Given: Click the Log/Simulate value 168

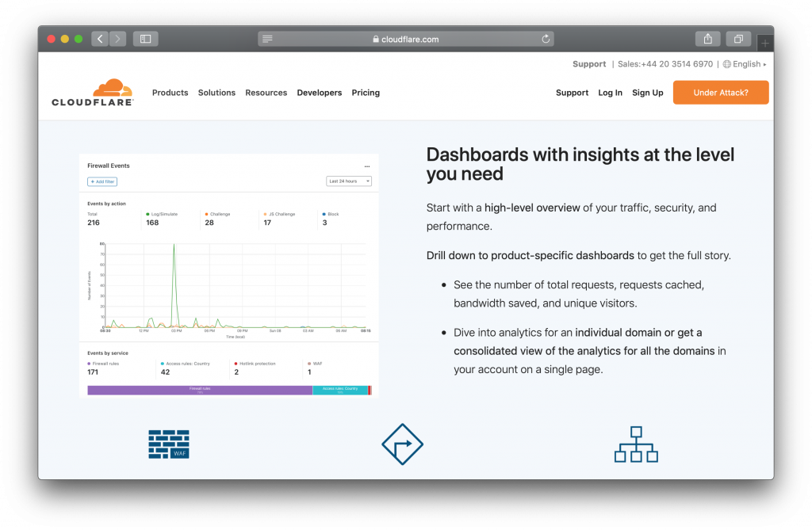Looking at the screenshot, I should pyautogui.click(x=152, y=223).
